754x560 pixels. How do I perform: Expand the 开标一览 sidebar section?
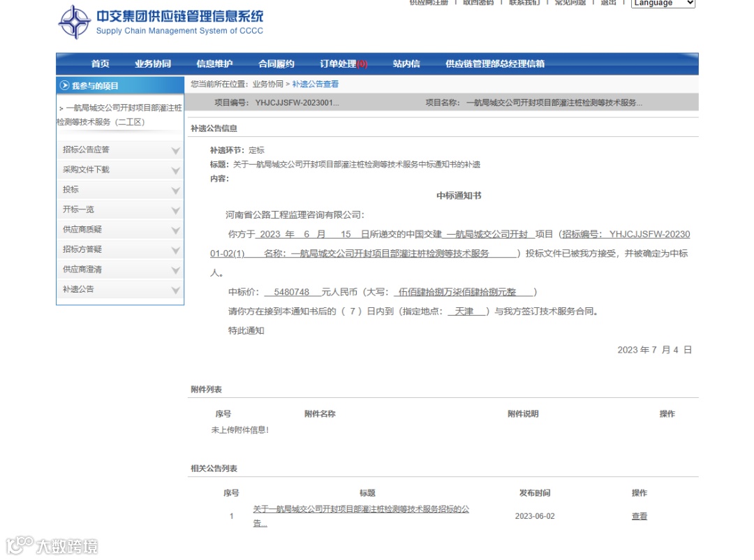tap(120, 209)
